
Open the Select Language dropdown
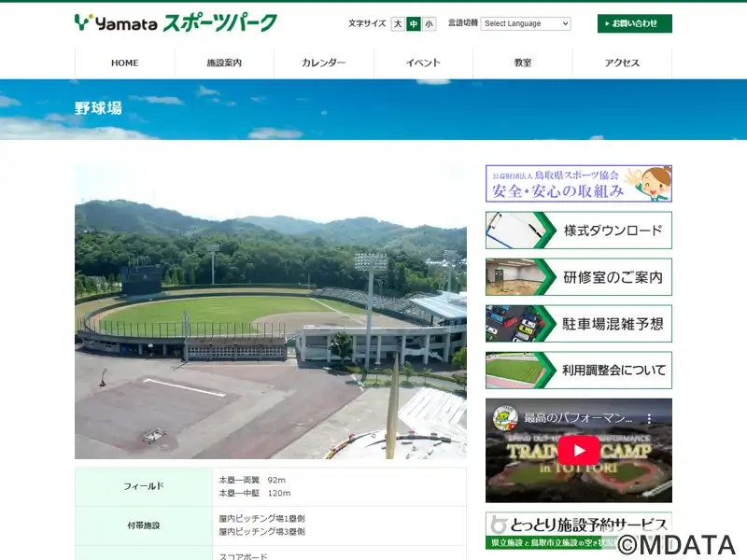pos(526,23)
